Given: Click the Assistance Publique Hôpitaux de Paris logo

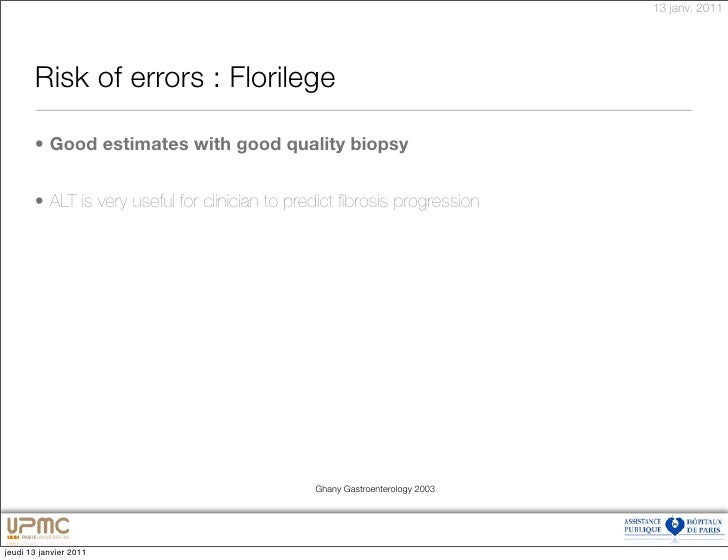Looking at the screenshot, I should pyautogui.click(x=674, y=527).
